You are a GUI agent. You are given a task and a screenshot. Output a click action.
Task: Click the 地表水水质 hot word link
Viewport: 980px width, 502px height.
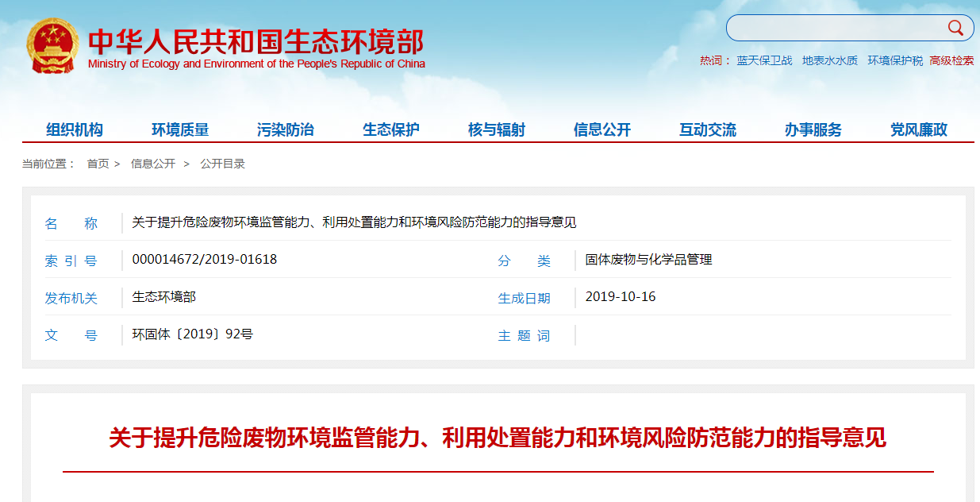coord(829,60)
